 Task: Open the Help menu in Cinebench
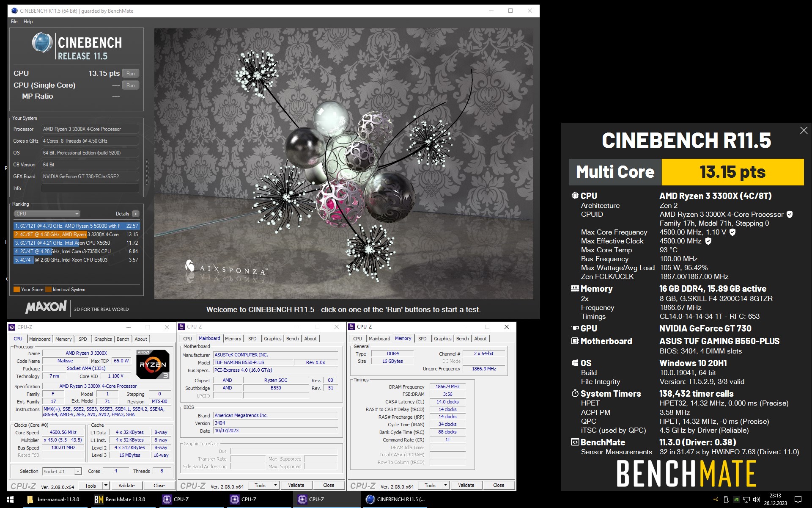click(28, 22)
